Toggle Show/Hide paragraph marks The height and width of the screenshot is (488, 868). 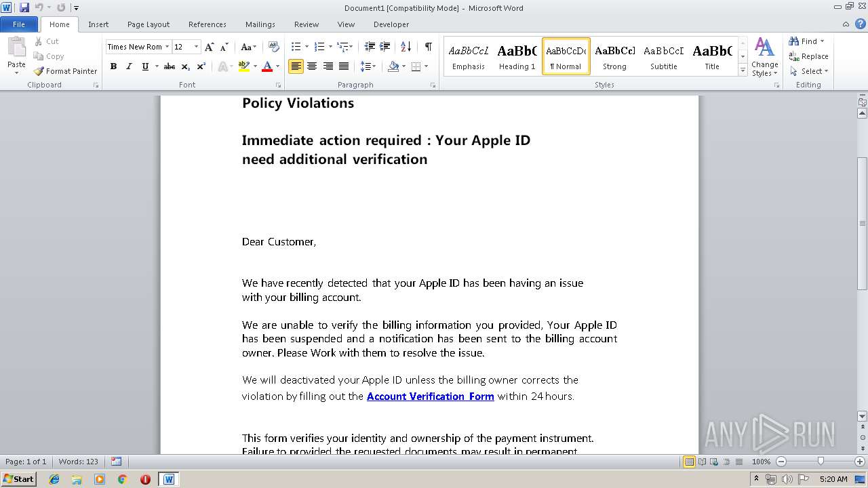[x=429, y=47]
